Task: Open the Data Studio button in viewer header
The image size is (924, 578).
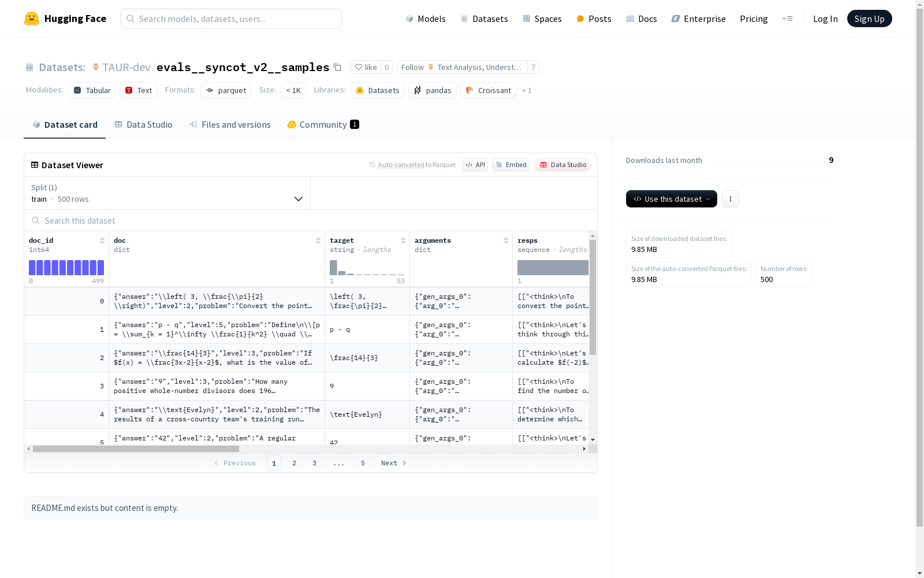Action: 562,165
